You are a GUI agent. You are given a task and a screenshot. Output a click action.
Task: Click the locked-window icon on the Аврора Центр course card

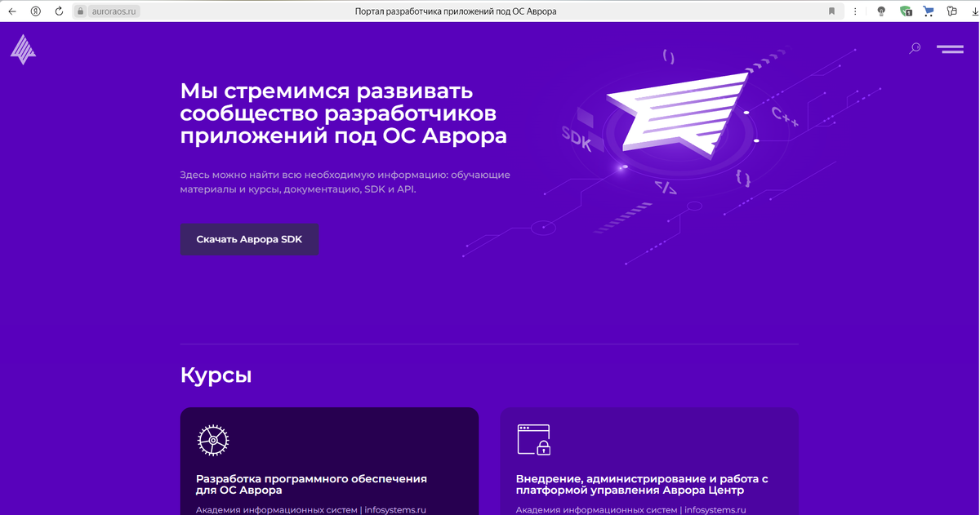(x=532, y=440)
